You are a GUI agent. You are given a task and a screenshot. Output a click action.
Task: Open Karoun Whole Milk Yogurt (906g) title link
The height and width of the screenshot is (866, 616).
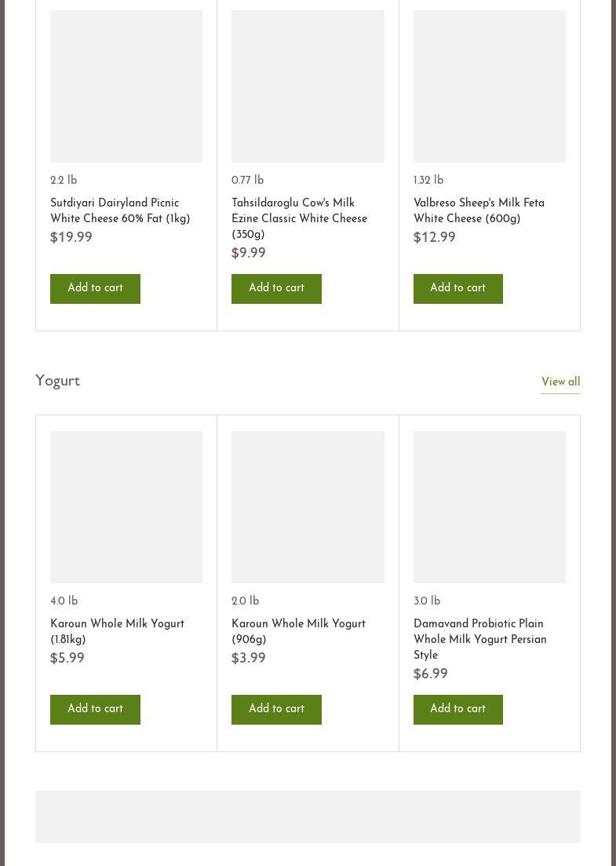click(298, 632)
